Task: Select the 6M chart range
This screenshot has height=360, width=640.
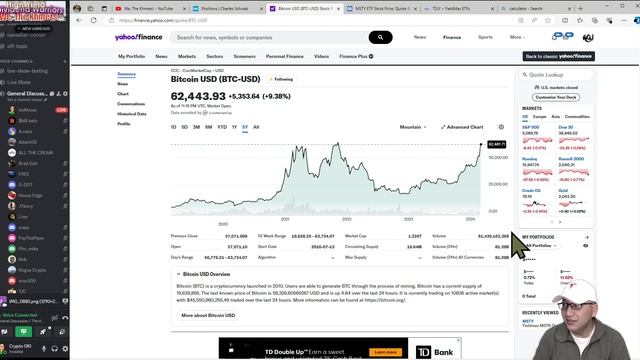Action: [x=209, y=127]
